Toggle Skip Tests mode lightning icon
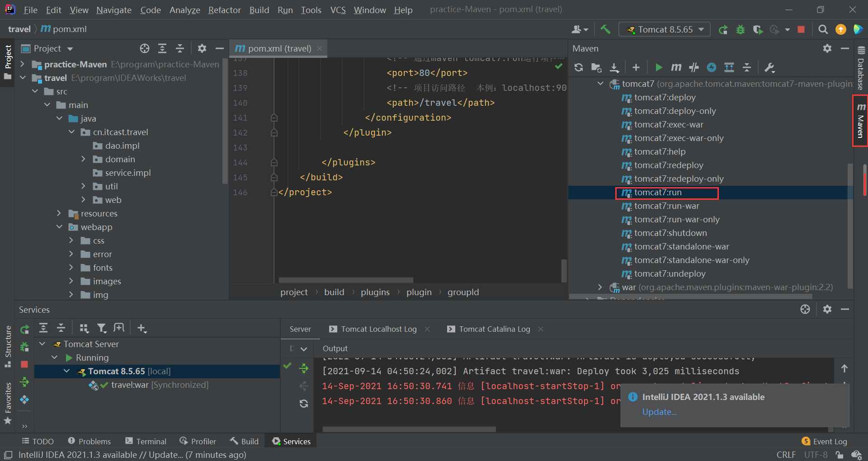This screenshot has height=461, width=868. [712, 67]
